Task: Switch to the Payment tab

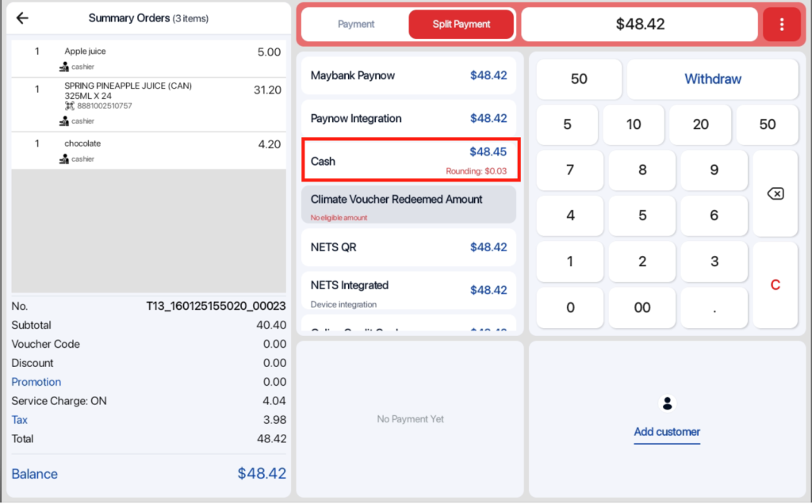Action: (x=356, y=25)
